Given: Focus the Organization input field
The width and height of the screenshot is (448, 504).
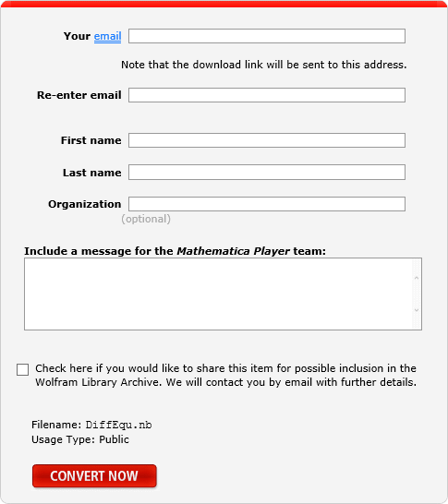Looking at the screenshot, I should (x=267, y=204).
